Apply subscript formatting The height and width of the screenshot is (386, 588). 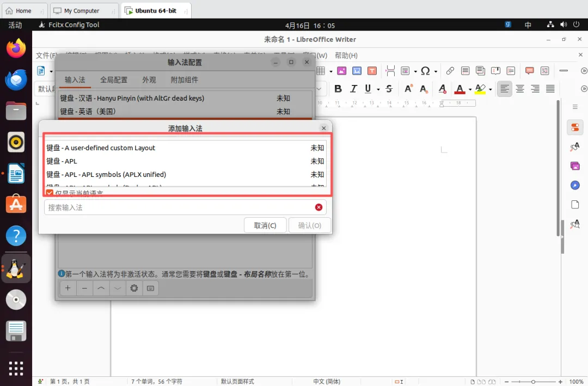pos(424,89)
